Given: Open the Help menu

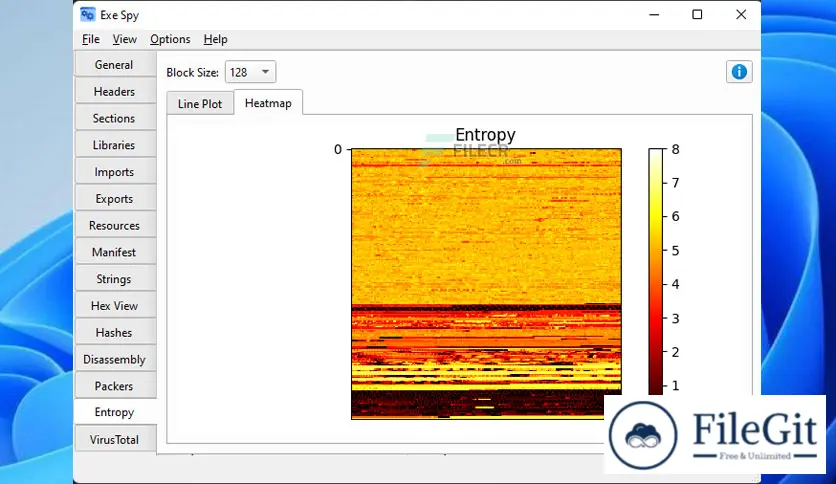Looking at the screenshot, I should coord(215,39).
